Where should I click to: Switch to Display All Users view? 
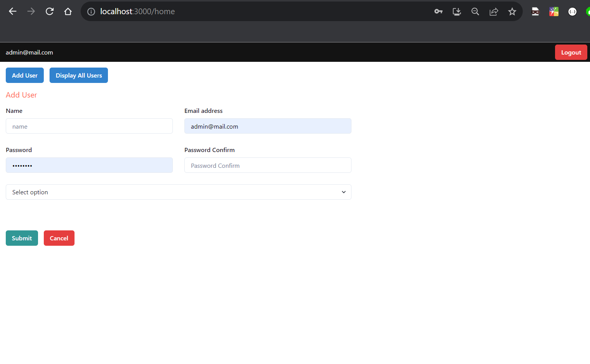[78, 75]
